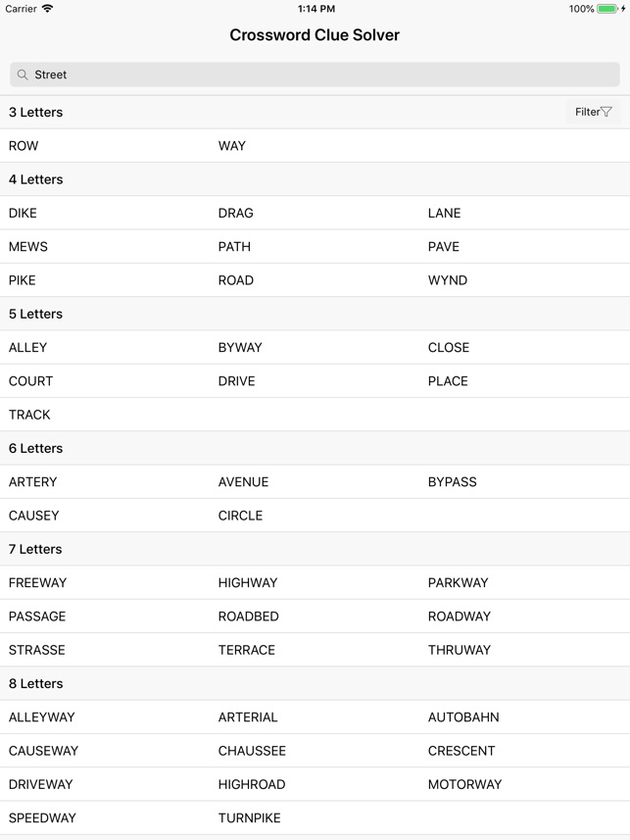Tap the word AUTOBAHN
The image size is (630, 840).
tap(463, 717)
